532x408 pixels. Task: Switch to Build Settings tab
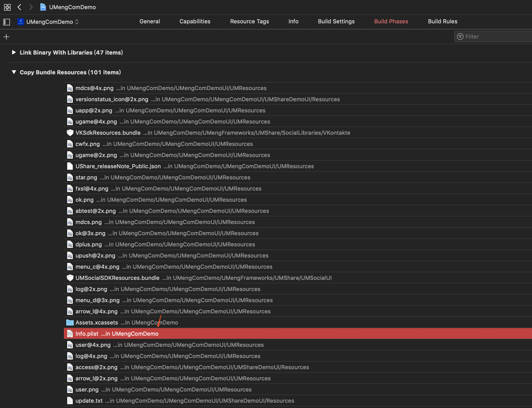pos(336,22)
